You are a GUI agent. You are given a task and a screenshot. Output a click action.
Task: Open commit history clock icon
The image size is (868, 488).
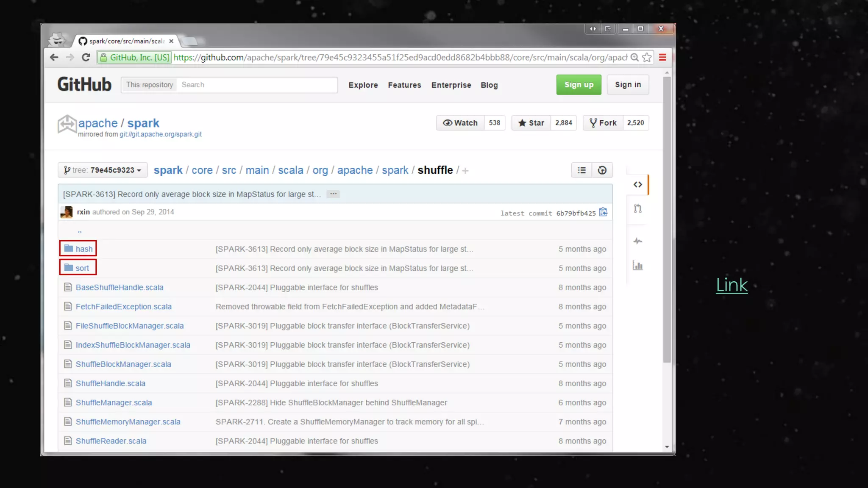[x=602, y=170]
